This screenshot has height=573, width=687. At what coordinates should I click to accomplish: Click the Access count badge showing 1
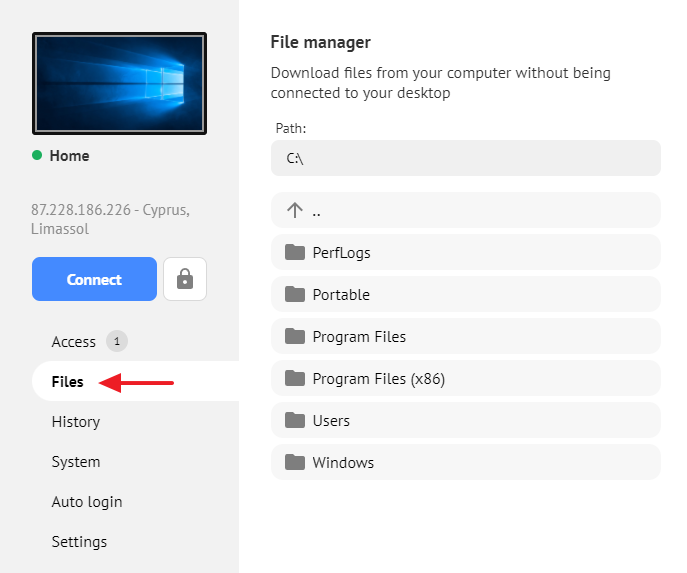coord(117,341)
